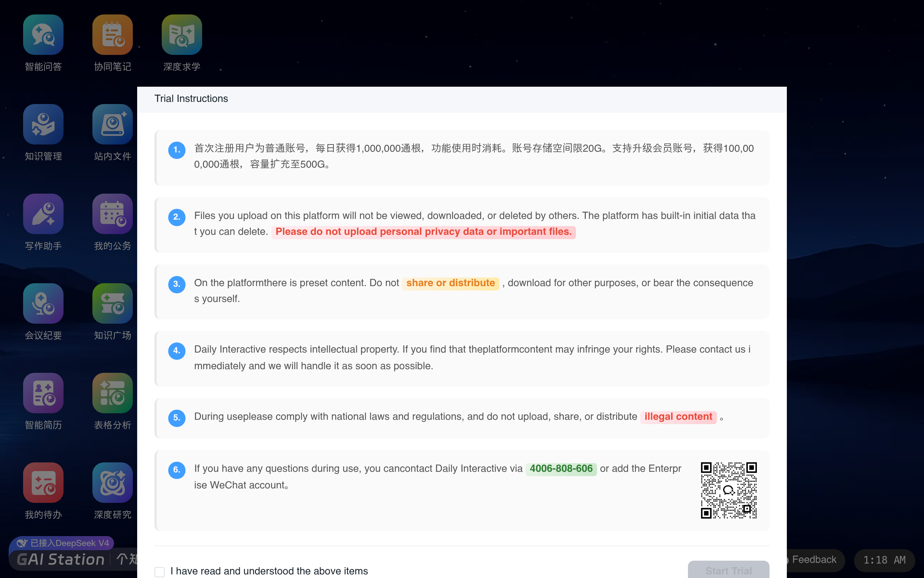Launch the 写作助手 writing assistant icon
924x578 pixels.
click(43, 214)
